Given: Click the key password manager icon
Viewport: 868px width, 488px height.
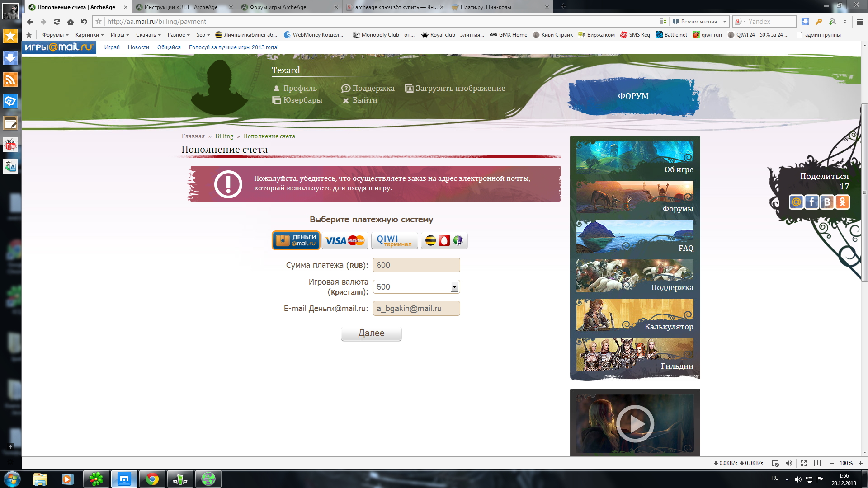Looking at the screenshot, I should pyautogui.click(x=818, y=22).
